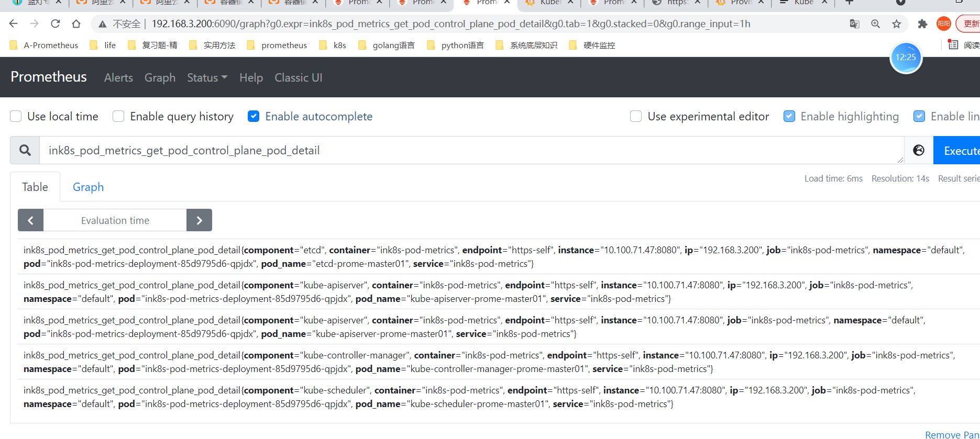Open the translate page icon
Screen dimensions: 980x439
pos(854,24)
